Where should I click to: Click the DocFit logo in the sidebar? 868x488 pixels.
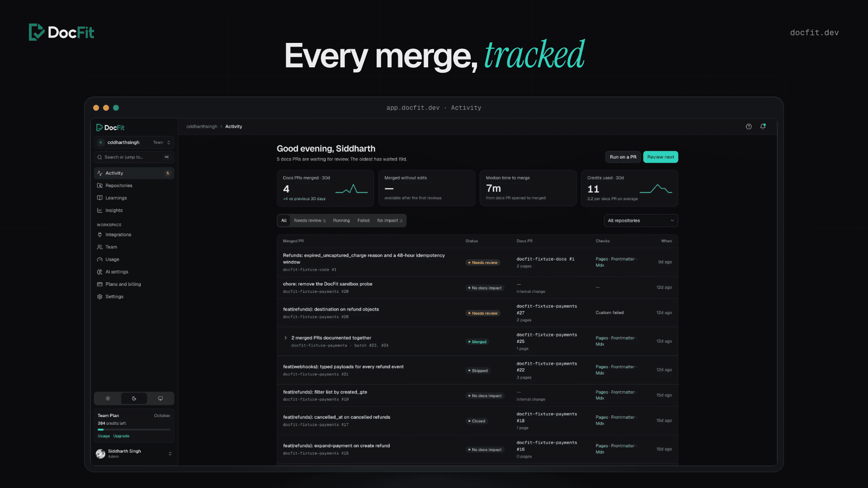110,128
